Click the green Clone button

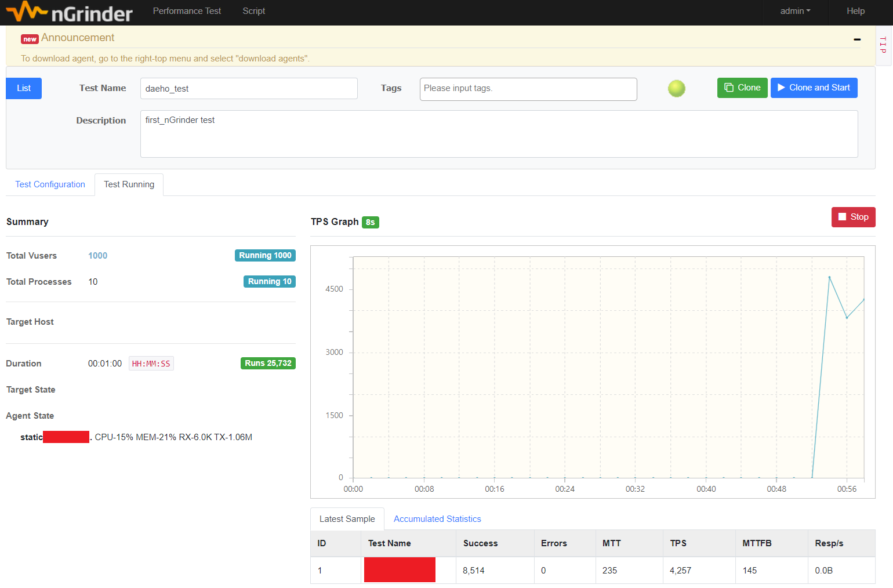pos(742,88)
